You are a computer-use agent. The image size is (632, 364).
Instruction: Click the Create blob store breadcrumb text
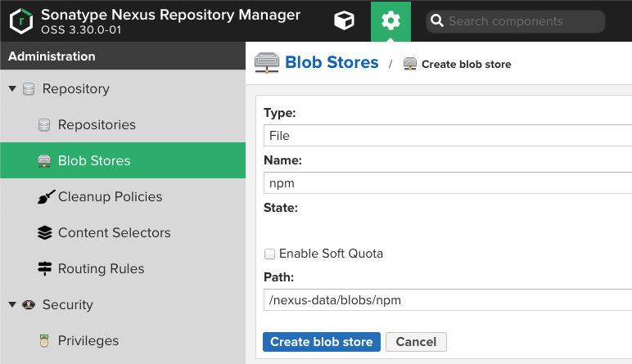467,65
